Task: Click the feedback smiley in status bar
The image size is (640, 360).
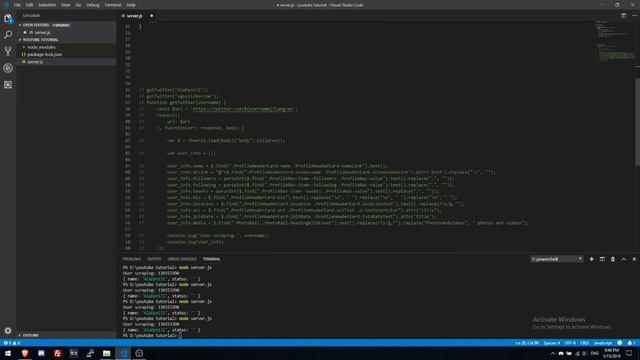Action: pyautogui.click(x=620, y=343)
